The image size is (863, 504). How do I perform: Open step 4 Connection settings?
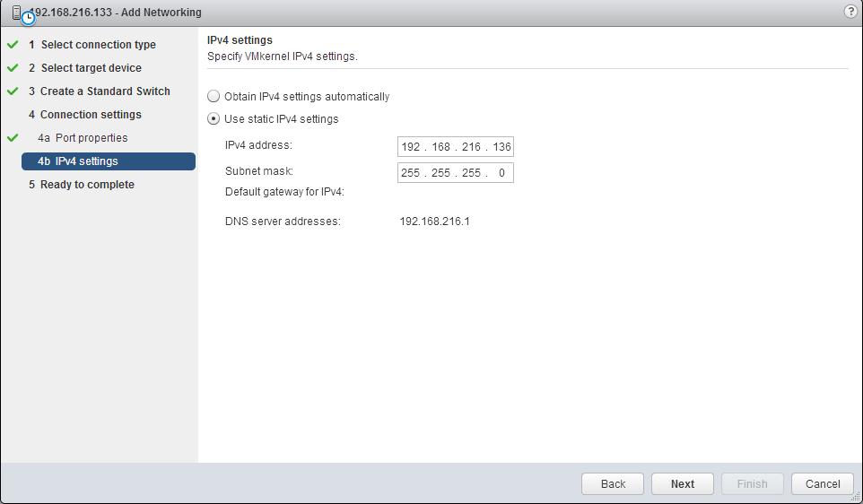point(85,115)
